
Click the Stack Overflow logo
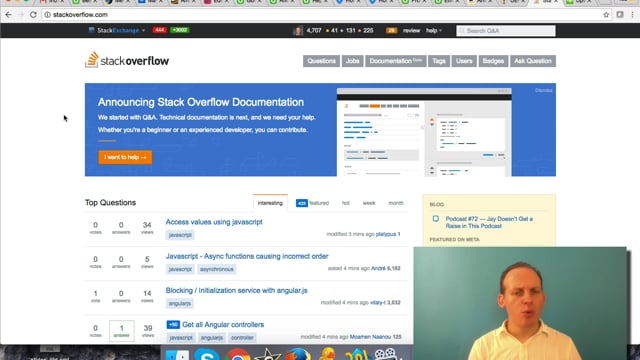tap(127, 60)
